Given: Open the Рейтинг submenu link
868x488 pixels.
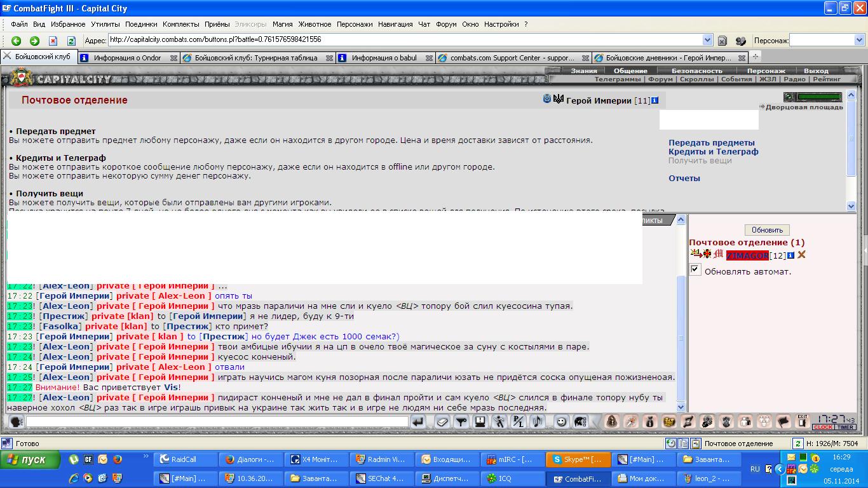Looking at the screenshot, I should [826, 79].
